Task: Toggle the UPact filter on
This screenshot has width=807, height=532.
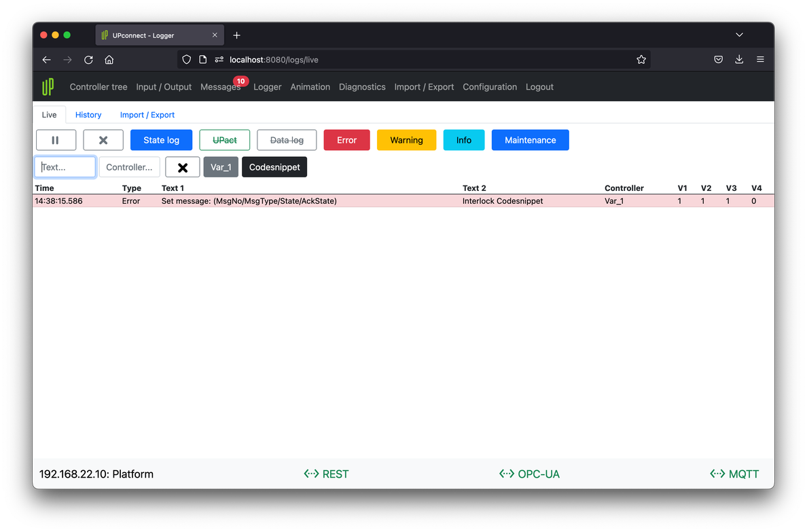Action: [225, 140]
